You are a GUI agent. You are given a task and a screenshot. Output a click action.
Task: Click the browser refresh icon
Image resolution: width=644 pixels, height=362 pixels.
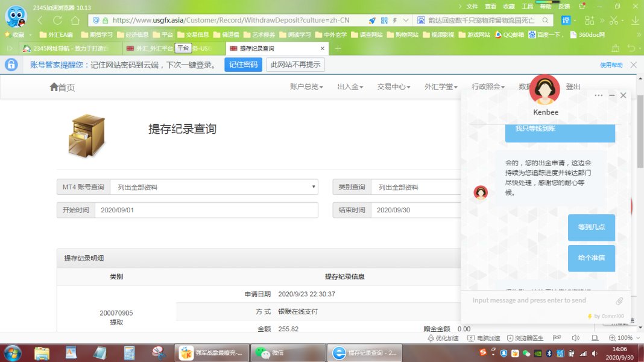coord(58,20)
